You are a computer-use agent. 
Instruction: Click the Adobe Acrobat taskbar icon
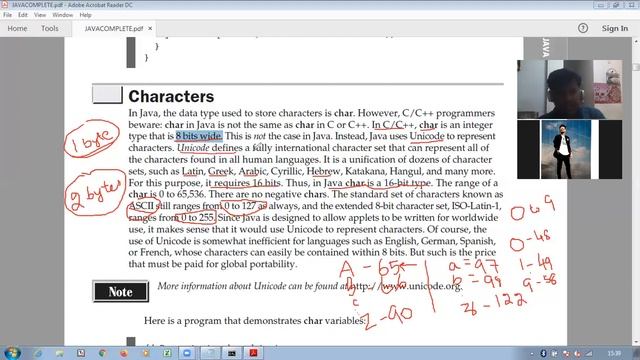coord(253,353)
